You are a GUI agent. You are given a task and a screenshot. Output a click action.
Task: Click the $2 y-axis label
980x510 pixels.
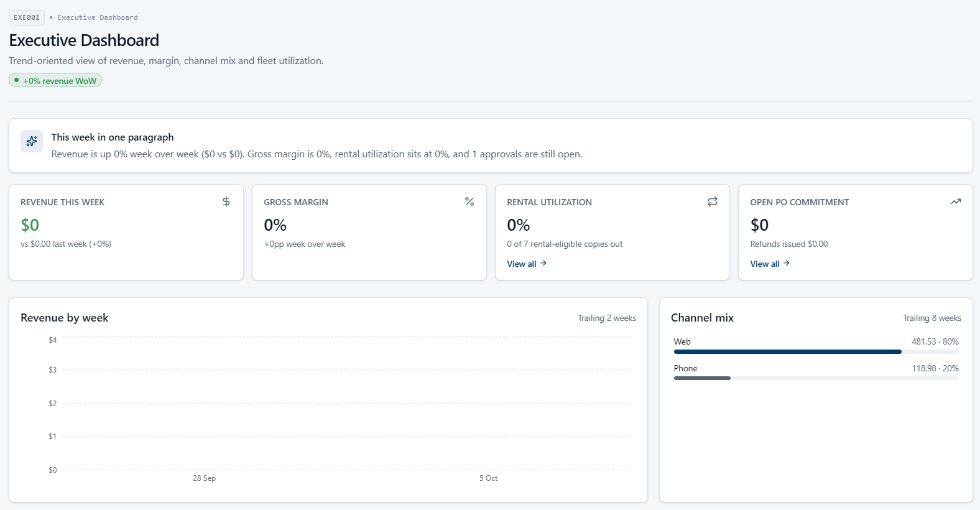pos(53,404)
